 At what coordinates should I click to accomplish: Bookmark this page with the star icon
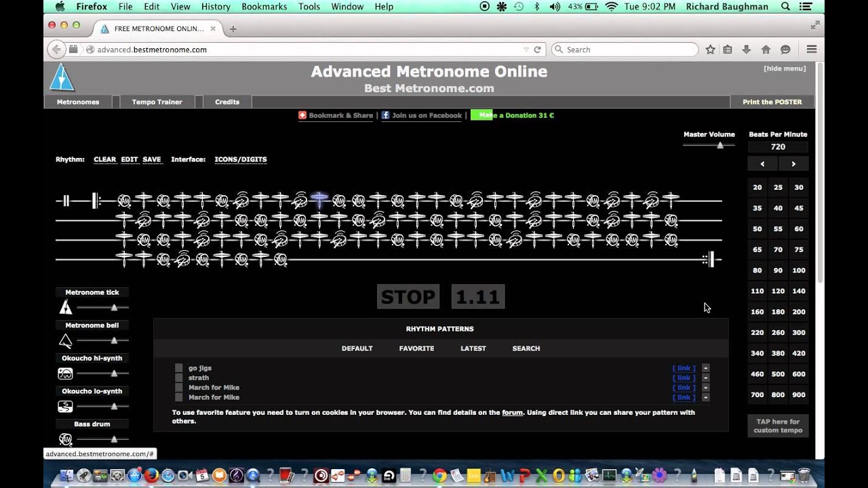click(710, 49)
